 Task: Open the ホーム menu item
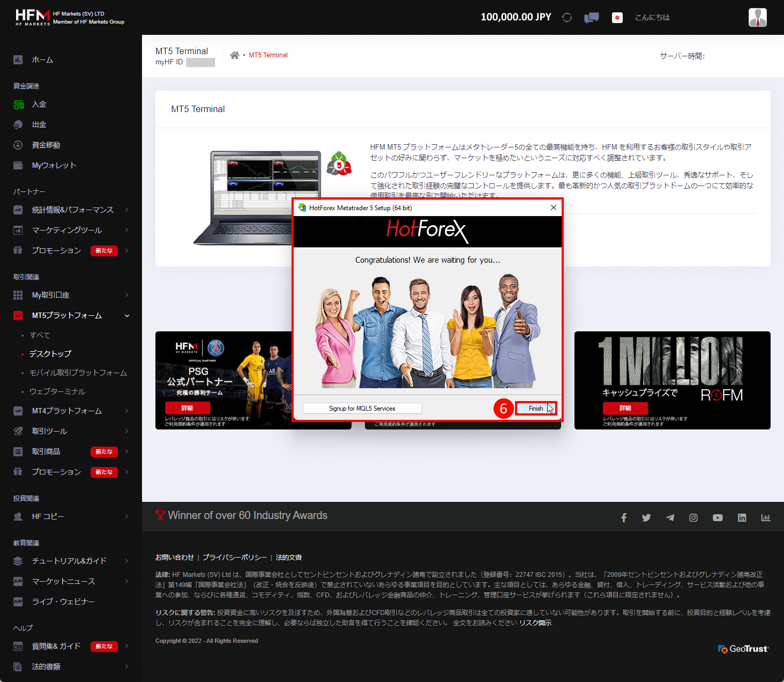pos(43,60)
